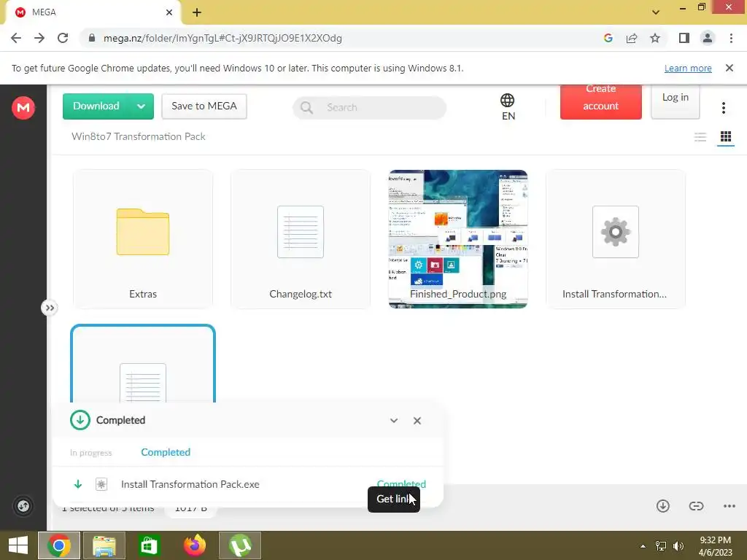The image size is (747, 560).
Task: Select the Install Transformation exe tile
Action: 616,239
